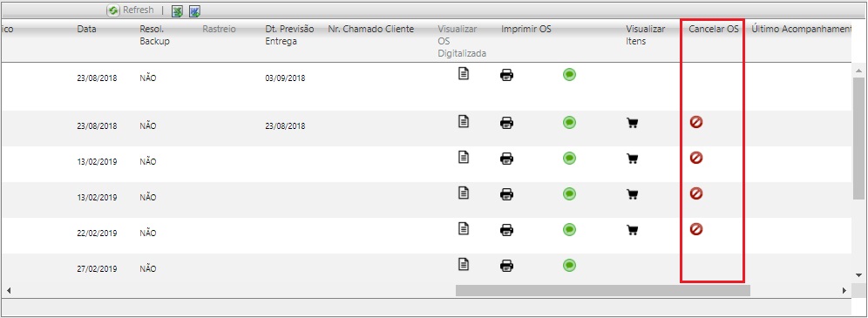View items cart for the lower 13/02/2019 row
Screen dimensions: 868x318
632,194
